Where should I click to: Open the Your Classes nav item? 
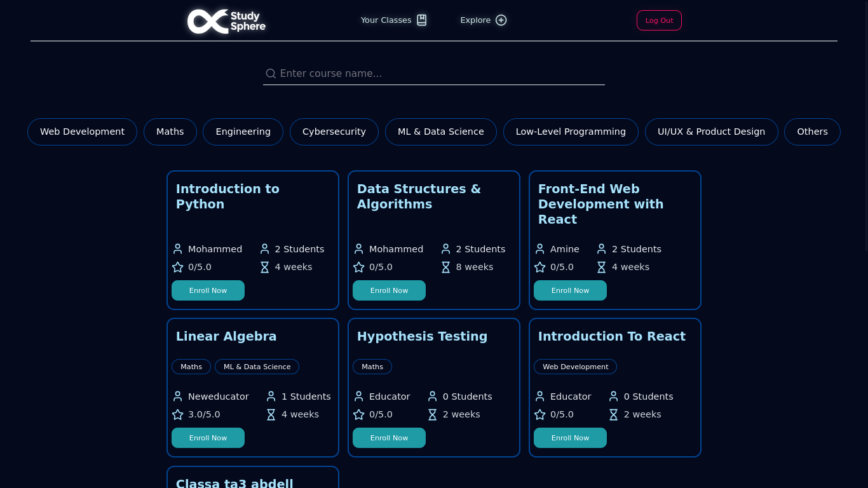[x=386, y=20]
